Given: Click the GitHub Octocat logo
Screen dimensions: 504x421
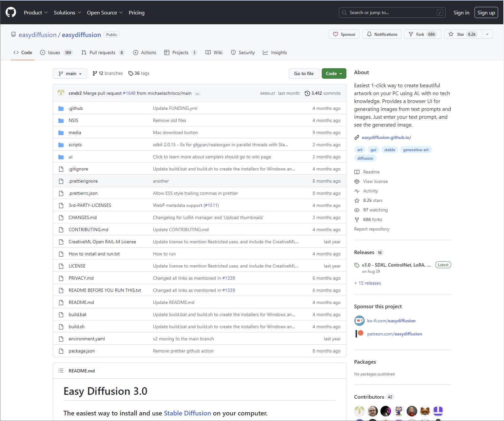Looking at the screenshot, I should [x=11, y=12].
